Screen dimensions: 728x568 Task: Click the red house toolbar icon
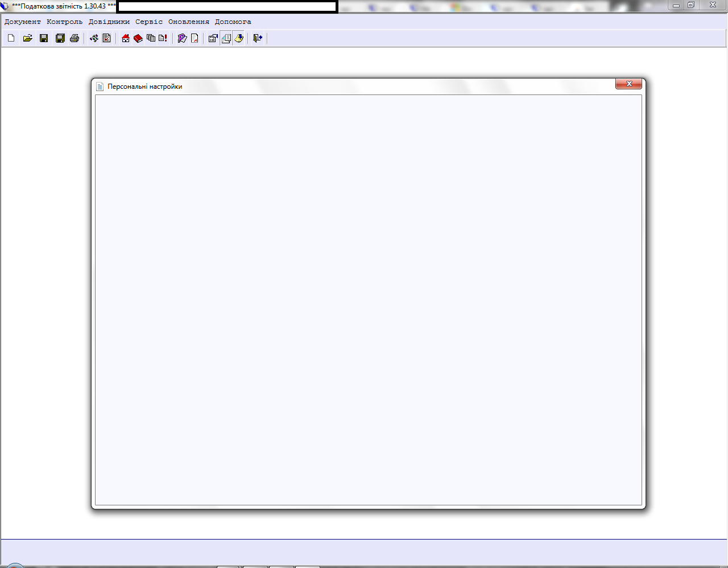[126, 38]
